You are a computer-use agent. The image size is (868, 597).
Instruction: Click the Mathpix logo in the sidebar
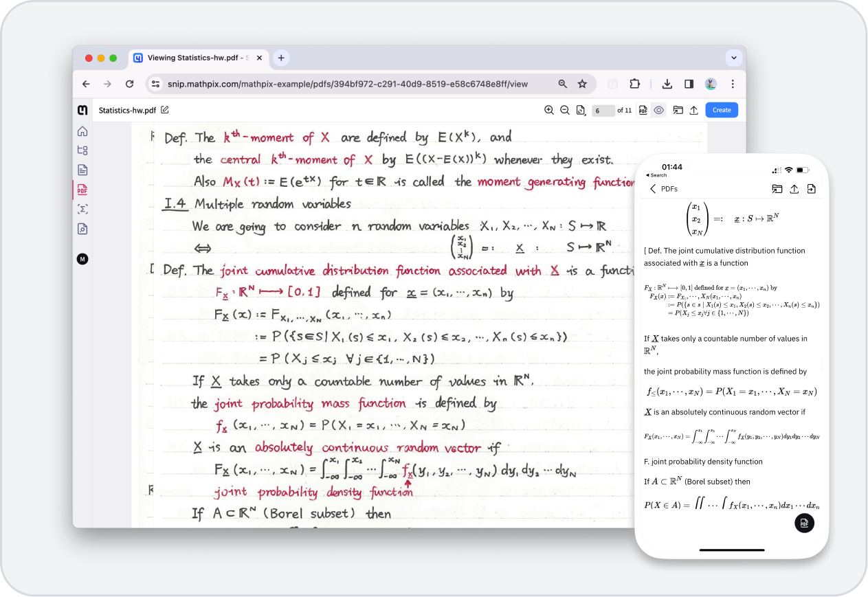pyautogui.click(x=82, y=110)
